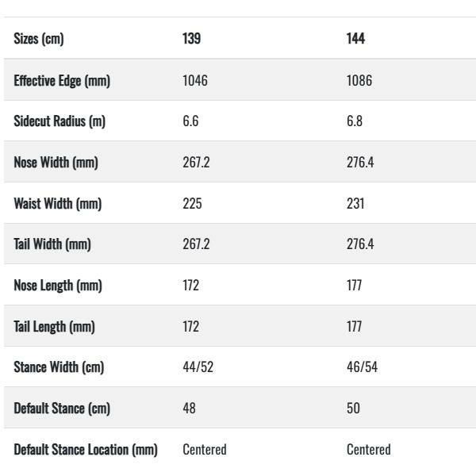Click the 144 size column header

[x=355, y=39]
